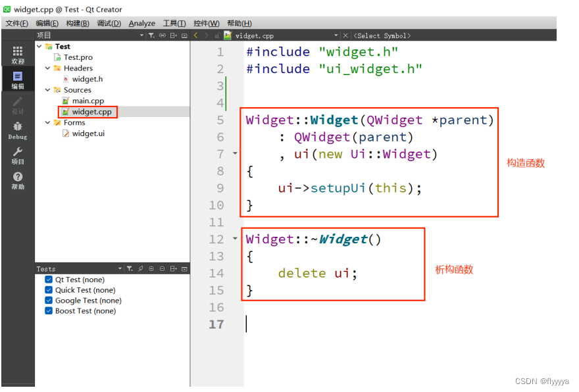
Task: Uncheck the Qt Test (none) checkbox
Action: click(49, 280)
